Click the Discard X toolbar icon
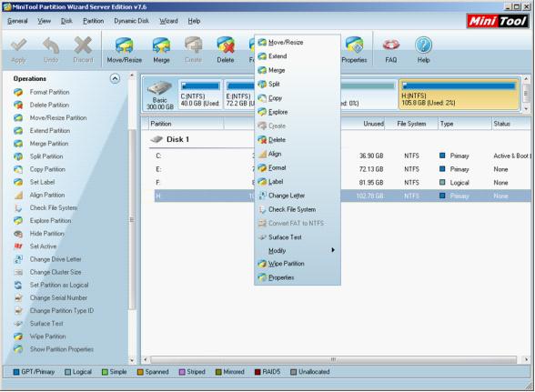 [83, 45]
